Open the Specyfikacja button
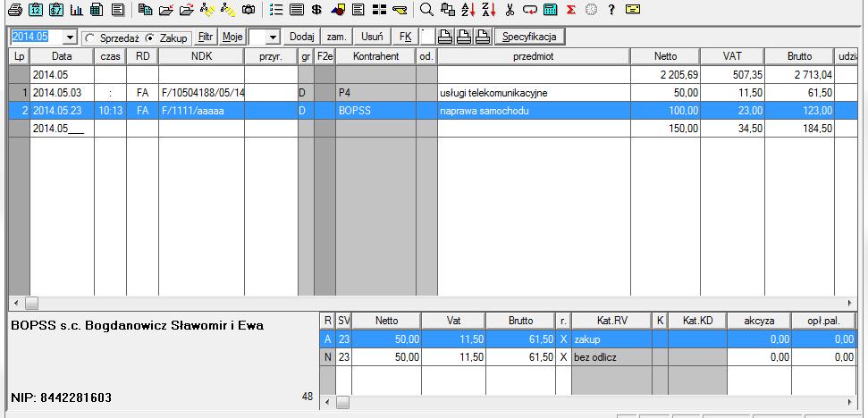This screenshot has width=868, height=418. (x=530, y=38)
